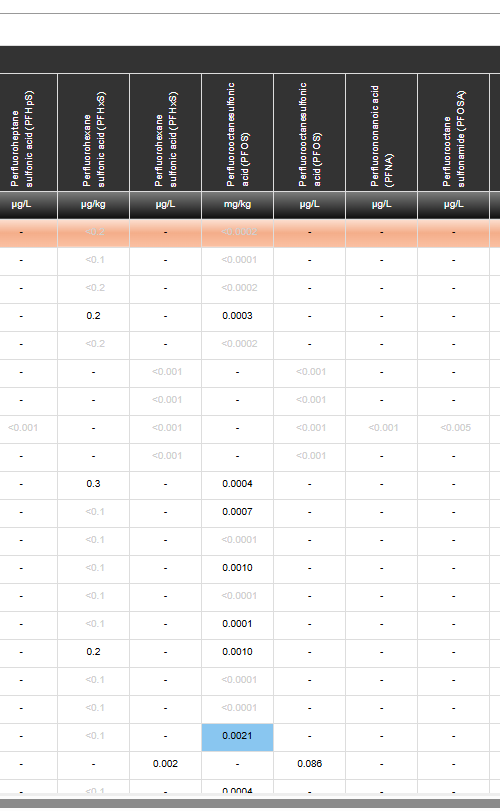Click the PFHxS column header with µg/kg unit
This screenshot has width=500, height=811.
(x=94, y=132)
